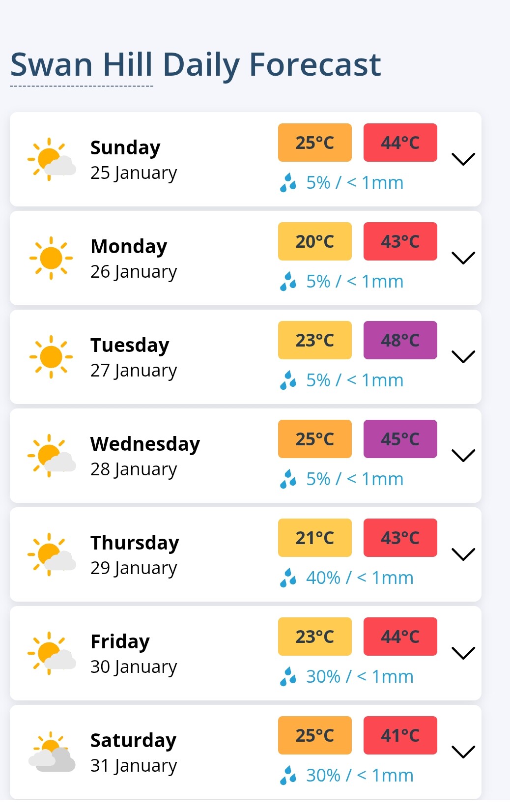Expand Friday 30 January forecast chevron
The image size is (510, 812).
[463, 653]
